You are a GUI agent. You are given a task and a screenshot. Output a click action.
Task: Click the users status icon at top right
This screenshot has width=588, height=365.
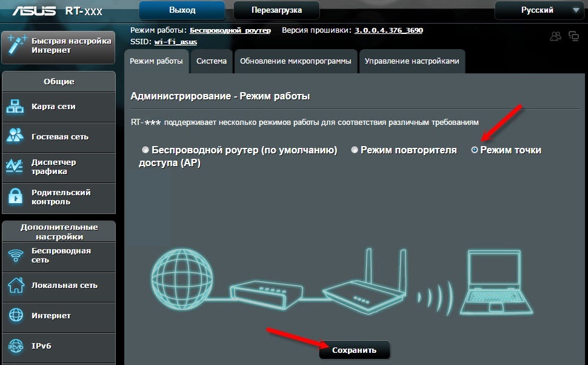(555, 36)
